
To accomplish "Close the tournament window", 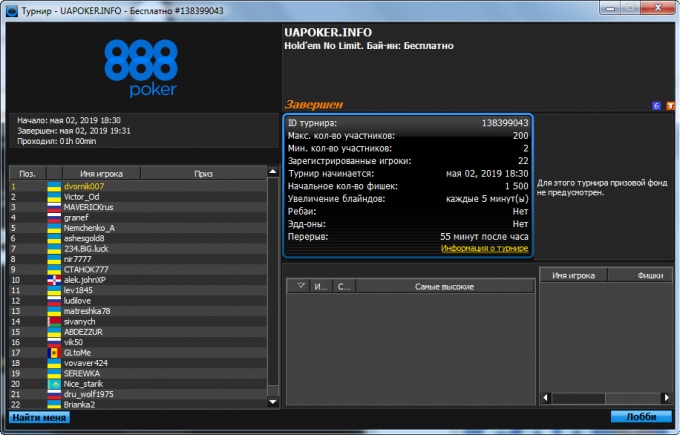I will point(658,8).
